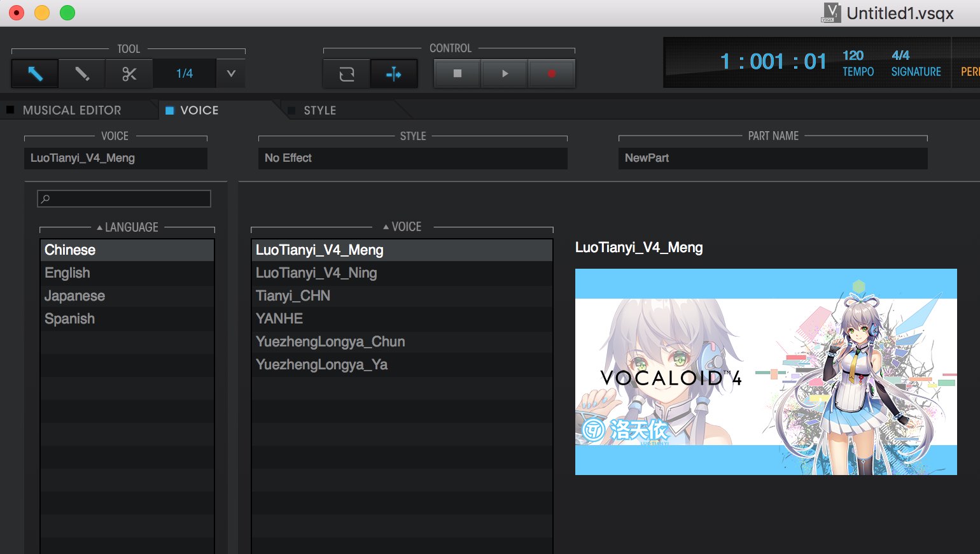Toggle the loop playback button
980x554 pixels.
(347, 74)
